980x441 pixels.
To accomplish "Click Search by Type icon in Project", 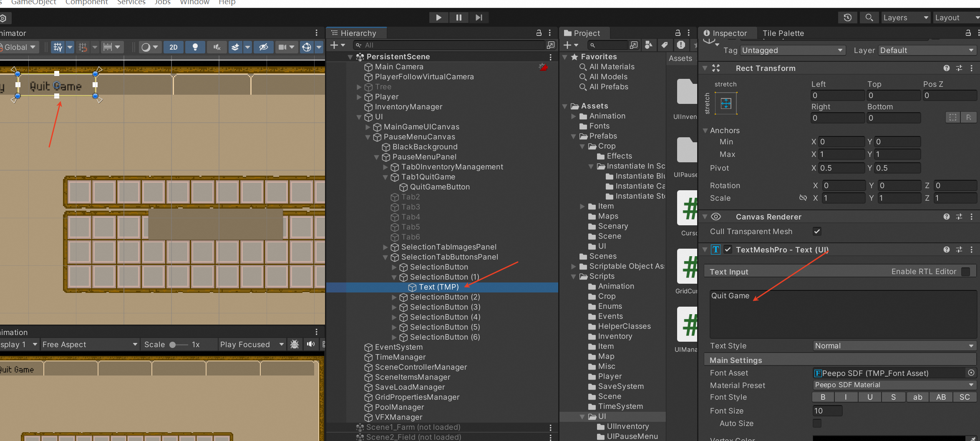I will coord(649,45).
